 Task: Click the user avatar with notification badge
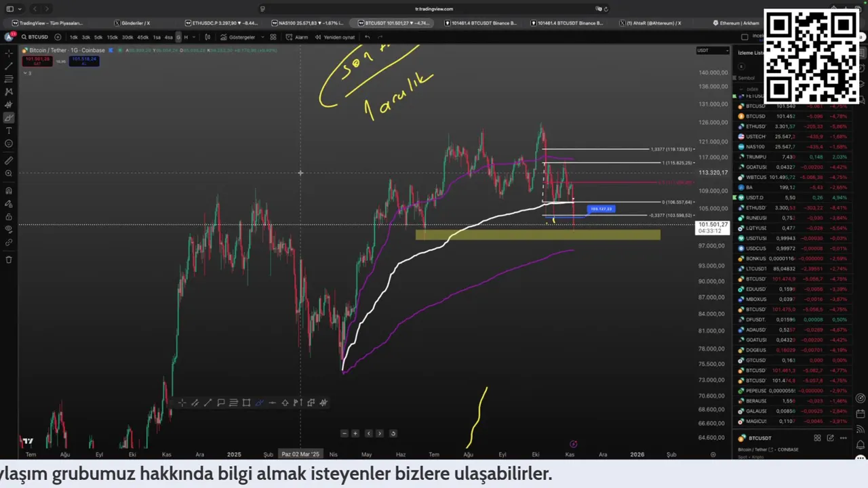(x=9, y=37)
